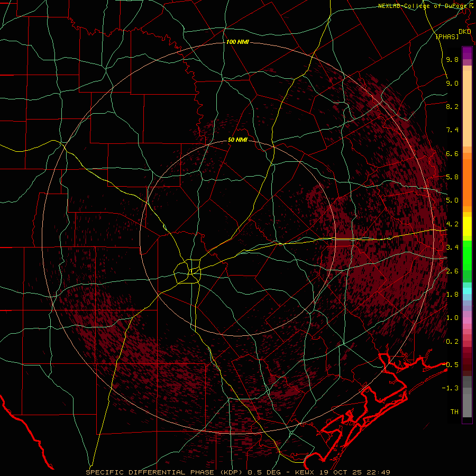Pick the bright green segment of the color bar
Screen dimensions: 476x476
coord(467,255)
